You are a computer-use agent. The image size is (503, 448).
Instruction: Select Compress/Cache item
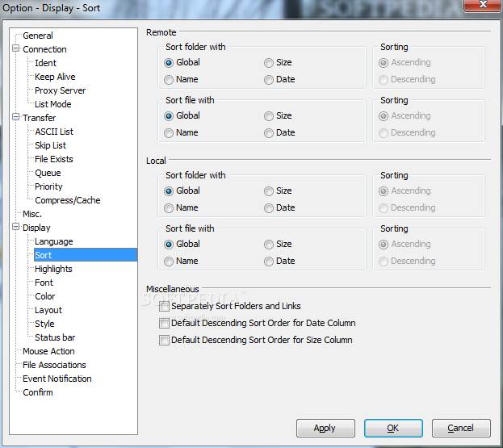pos(68,200)
